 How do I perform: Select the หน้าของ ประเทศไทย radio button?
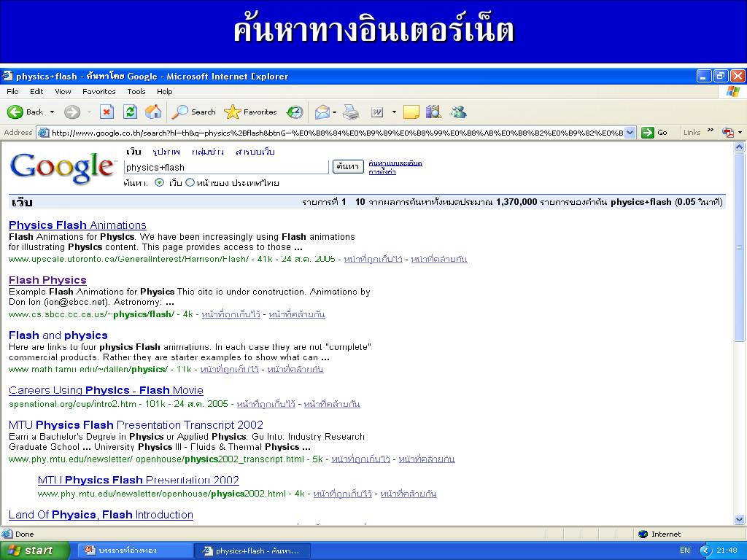tap(190, 182)
